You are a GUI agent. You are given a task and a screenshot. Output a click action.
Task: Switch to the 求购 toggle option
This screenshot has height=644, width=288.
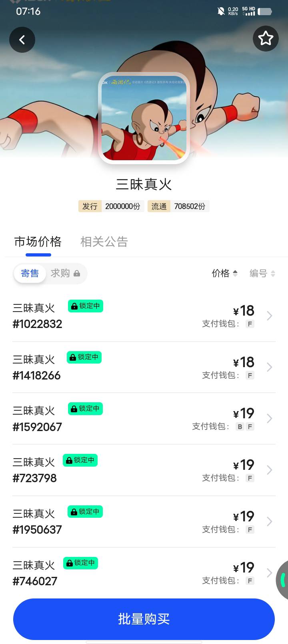coord(65,273)
